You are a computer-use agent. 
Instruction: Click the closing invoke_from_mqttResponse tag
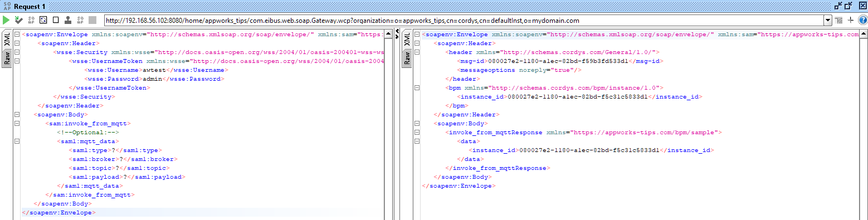click(x=498, y=168)
